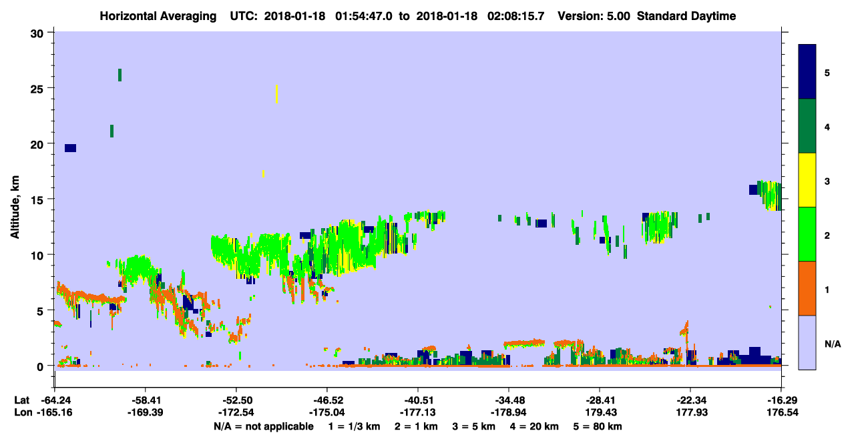Click the latitude value -34.48

tap(509, 400)
